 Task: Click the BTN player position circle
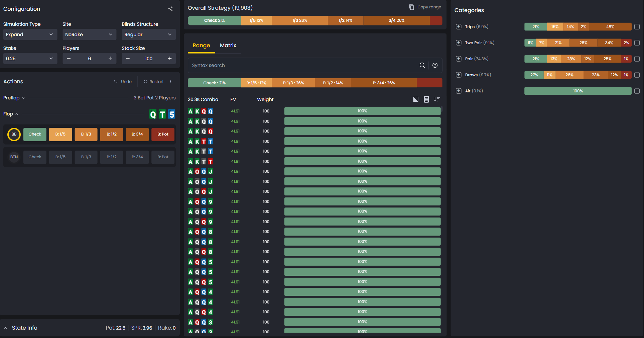click(14, 157)
